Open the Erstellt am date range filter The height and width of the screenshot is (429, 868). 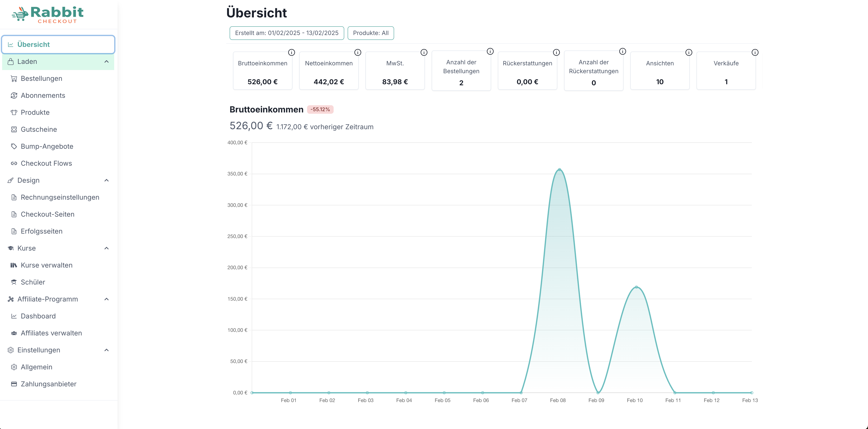point(287,33)
